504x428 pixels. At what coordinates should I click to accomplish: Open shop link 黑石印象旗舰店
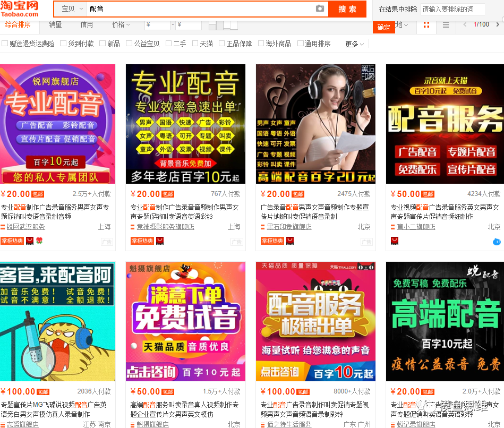289,227
